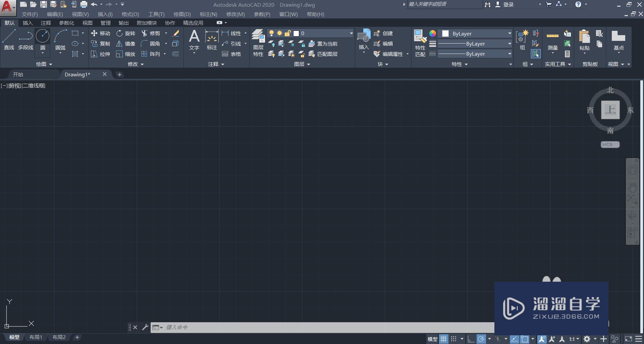Open the Text (文字) annotation tool

pos(194,41)
